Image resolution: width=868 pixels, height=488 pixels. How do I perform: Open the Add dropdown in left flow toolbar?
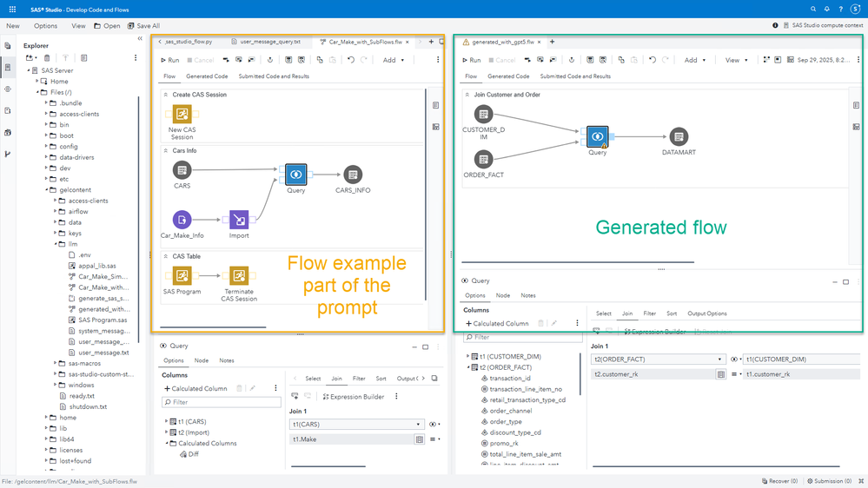point(394,60)
